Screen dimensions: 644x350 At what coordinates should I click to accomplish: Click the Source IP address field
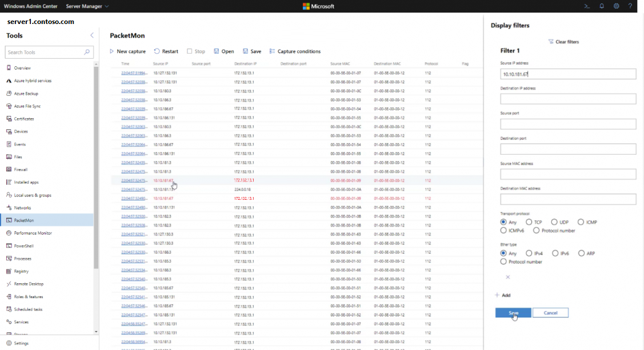click(568, 74)
